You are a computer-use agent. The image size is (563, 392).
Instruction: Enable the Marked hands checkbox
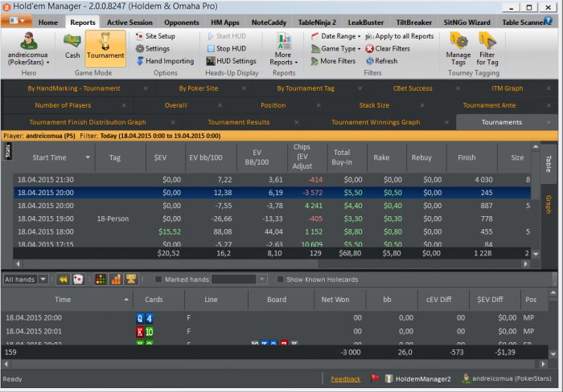pyautogui.click(x=158, y=280)
